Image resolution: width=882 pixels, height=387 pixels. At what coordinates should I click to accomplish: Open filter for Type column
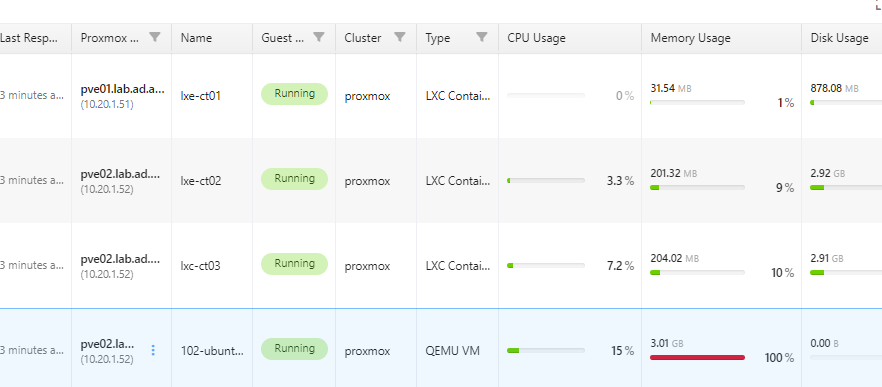482,37
